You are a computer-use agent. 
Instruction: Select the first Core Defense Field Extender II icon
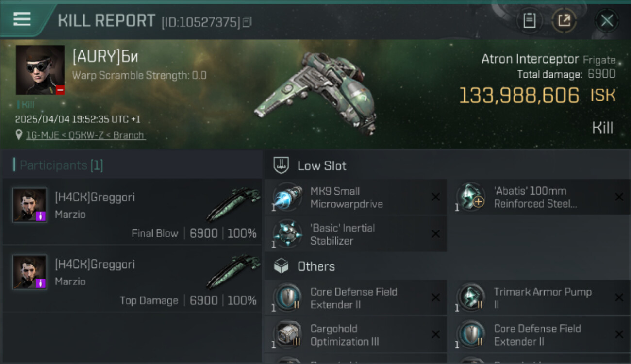coord(287,298)
